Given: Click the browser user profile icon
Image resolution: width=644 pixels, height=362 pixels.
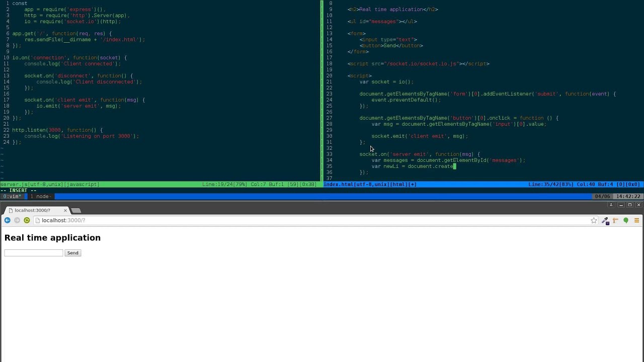Looking at the screenshot, I should tap(611, 205).
